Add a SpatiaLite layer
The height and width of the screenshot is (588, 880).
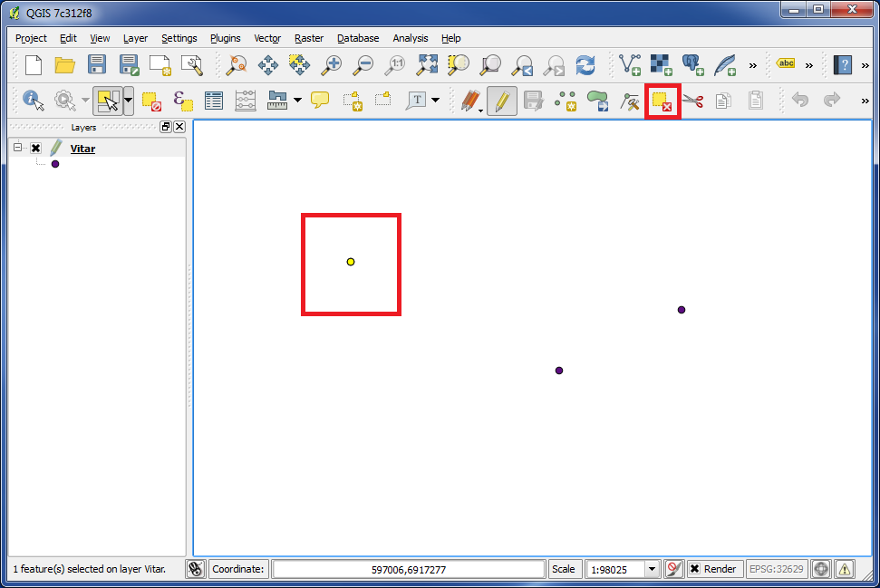tap(725, 65)
